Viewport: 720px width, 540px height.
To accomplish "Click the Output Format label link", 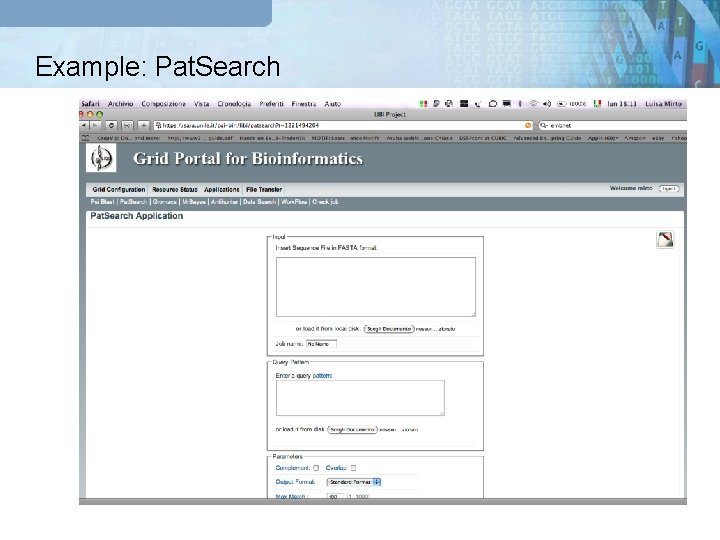I will coord(295,482).
